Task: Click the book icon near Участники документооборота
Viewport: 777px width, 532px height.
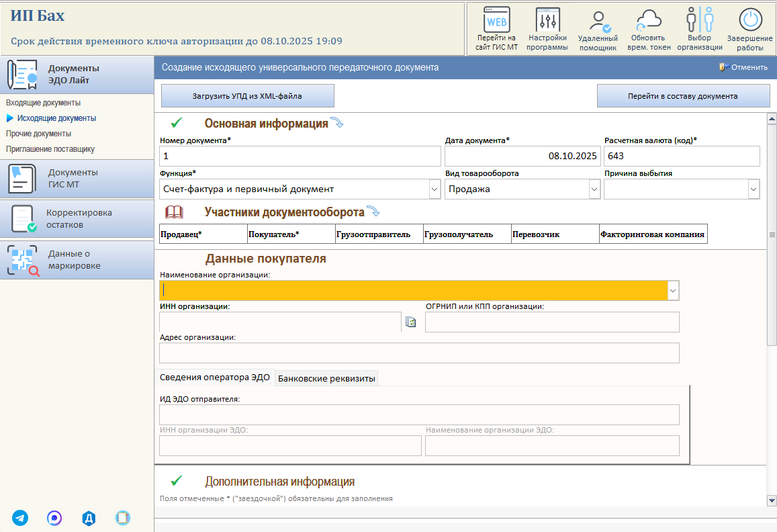Action: tap(174, 212)
